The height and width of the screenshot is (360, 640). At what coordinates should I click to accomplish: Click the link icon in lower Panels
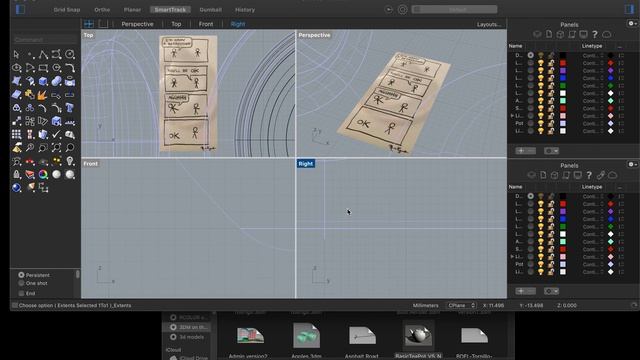coord(600,175)
